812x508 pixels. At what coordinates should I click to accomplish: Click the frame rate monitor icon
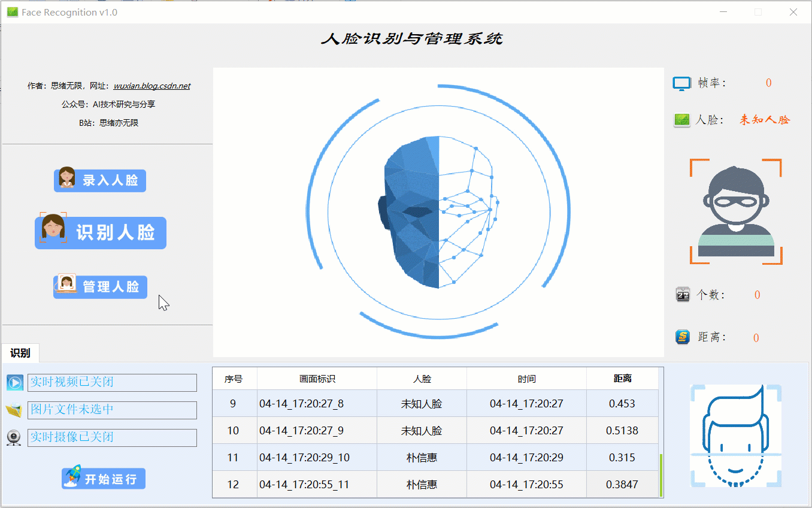click(682, 83)
